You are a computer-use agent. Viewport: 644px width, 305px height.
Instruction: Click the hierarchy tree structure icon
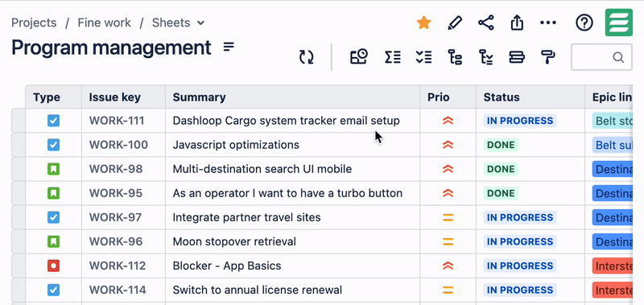(x=455, y=57)
